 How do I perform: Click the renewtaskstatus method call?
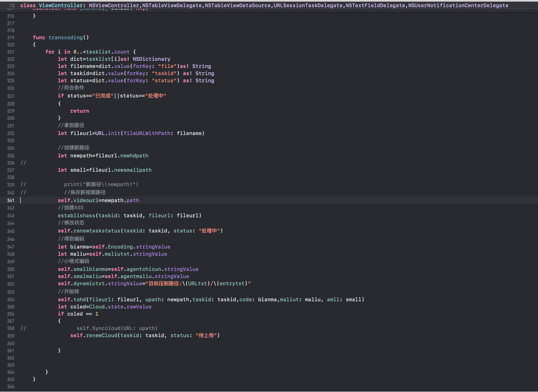pos(97,231)
